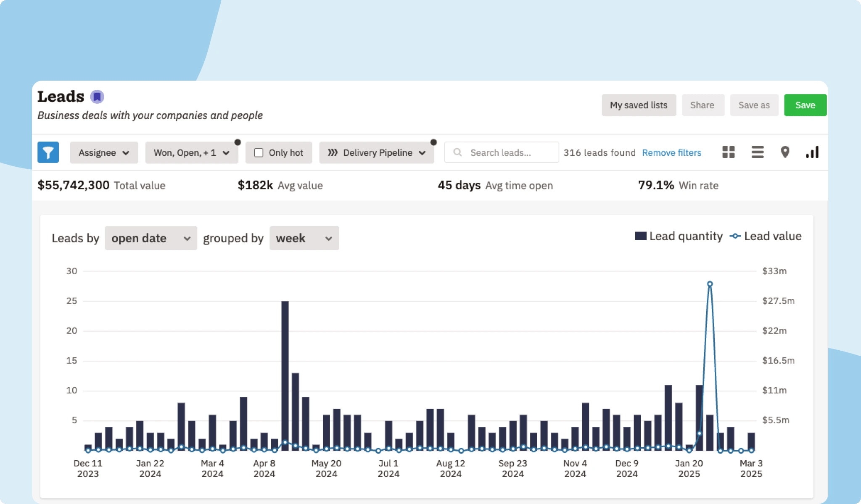861x504 pixels.
Task: Click the blue filter funnel icon
Action: (48, 152)
